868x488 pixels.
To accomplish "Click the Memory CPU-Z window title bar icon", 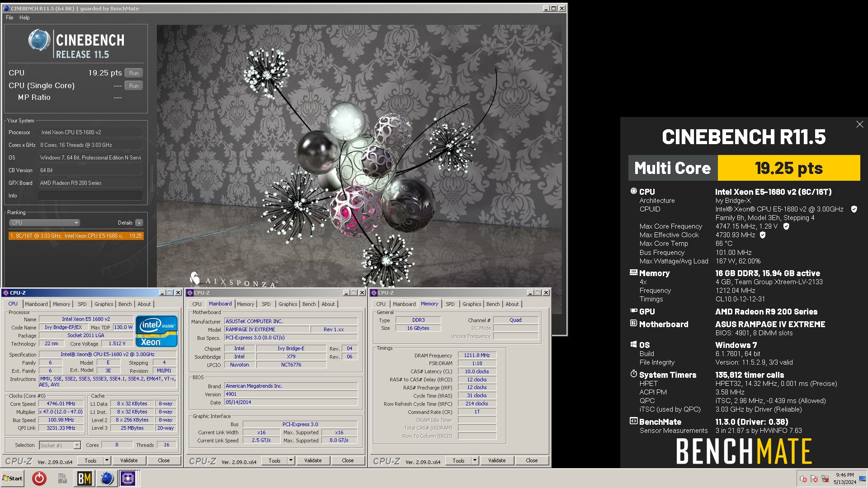I will [x=373, y=293].
